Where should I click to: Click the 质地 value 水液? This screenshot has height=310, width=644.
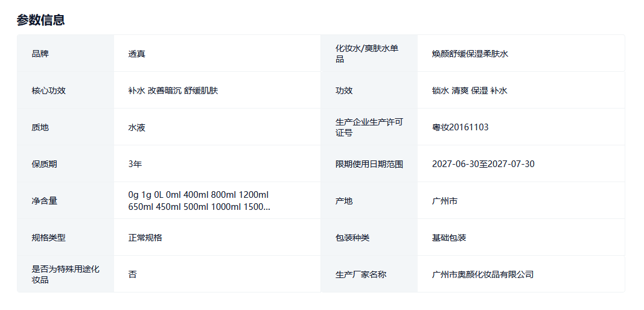click(137, 127)
